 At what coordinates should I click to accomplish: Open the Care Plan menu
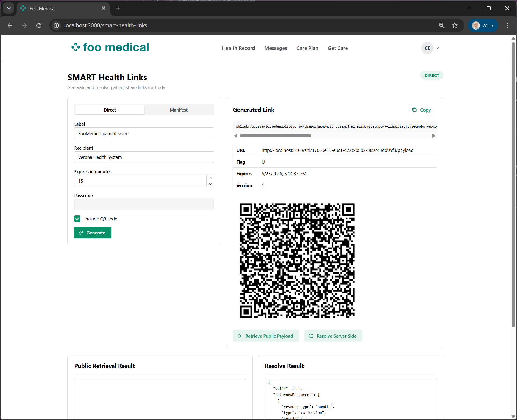[x=307, y=48]
